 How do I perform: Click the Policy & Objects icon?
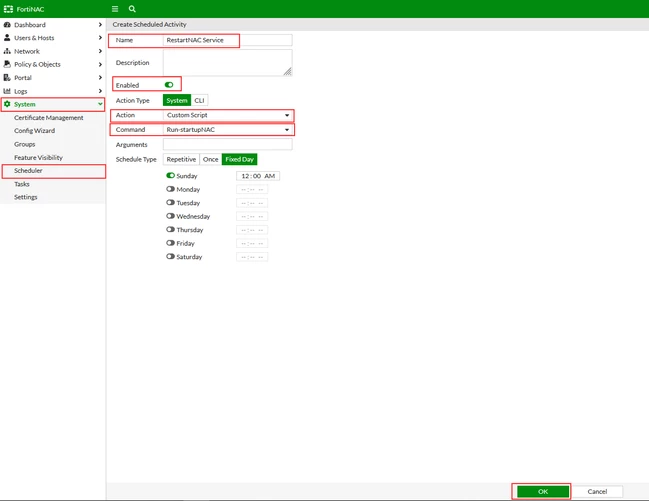(7, 64)
